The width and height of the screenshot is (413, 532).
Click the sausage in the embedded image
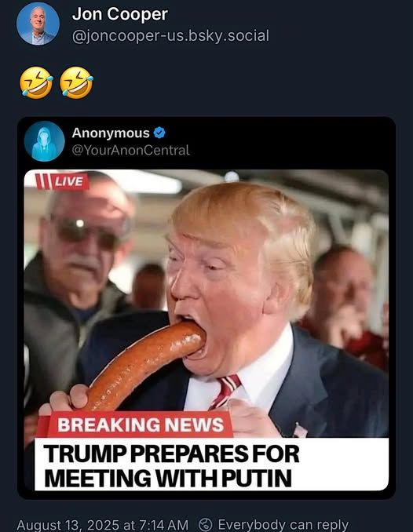pyautogui.click(x=143, y=365)
